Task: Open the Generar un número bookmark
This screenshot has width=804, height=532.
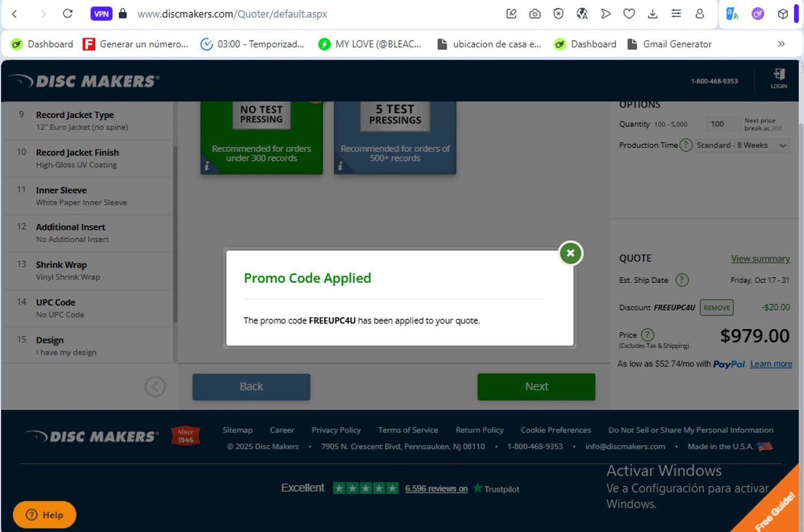Action: (136, 44)
